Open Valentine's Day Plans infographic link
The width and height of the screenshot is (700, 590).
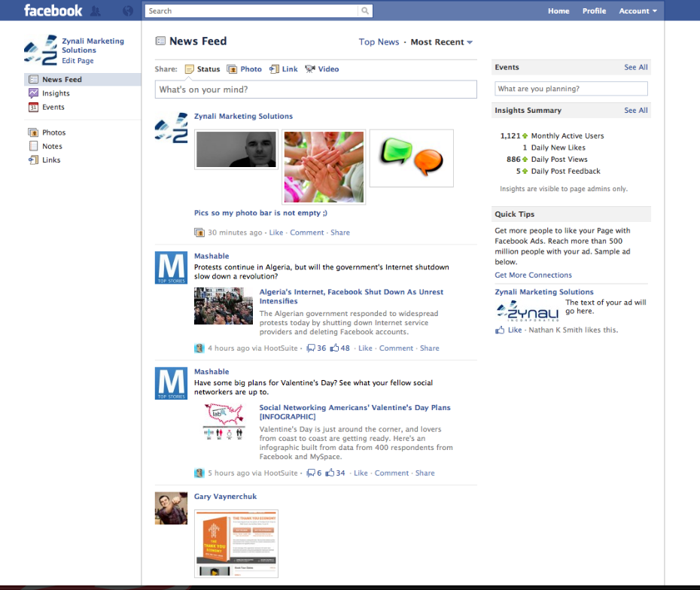pos(355,412)
